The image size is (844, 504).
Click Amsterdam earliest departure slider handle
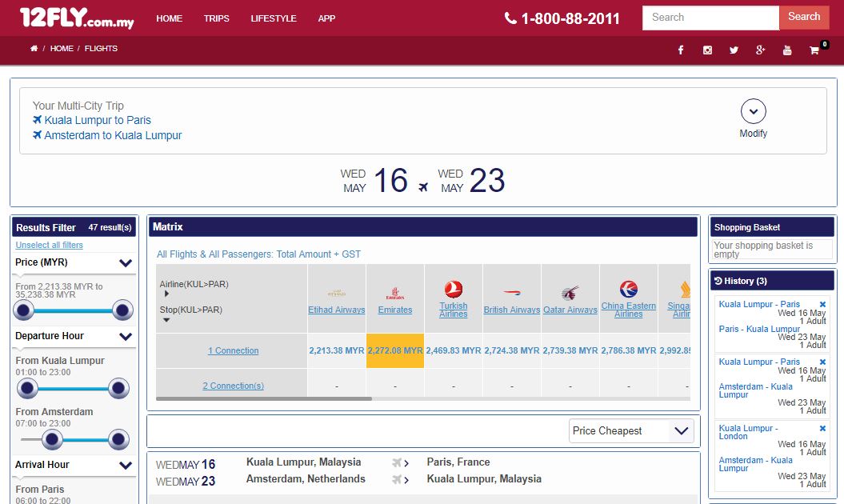[52, 440]
